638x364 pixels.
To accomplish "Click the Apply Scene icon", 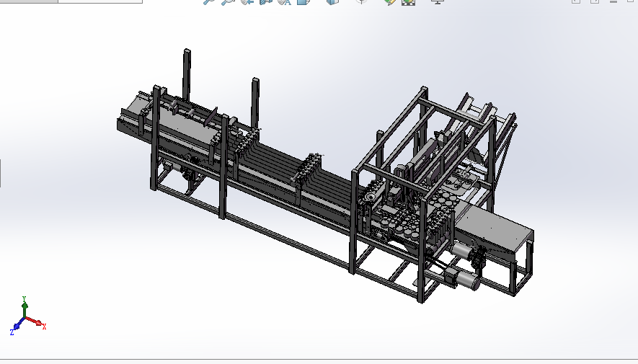I will pos(408,1).
